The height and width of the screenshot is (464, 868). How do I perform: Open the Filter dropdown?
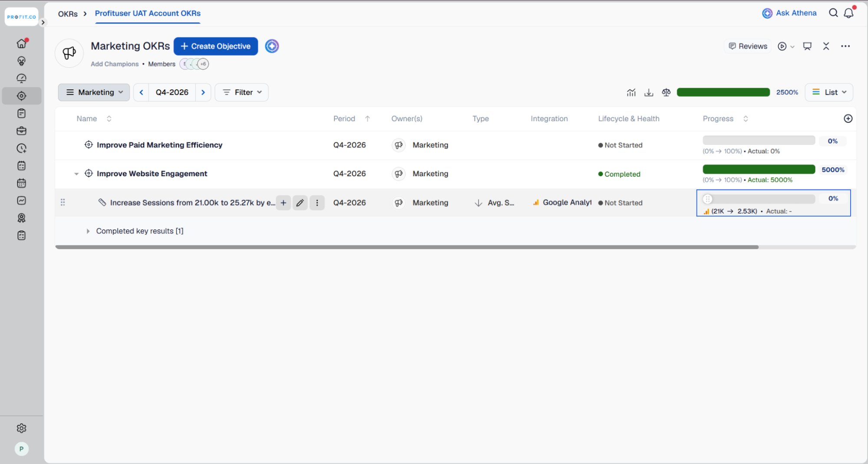pyautogui.click(x=242, y=92)
